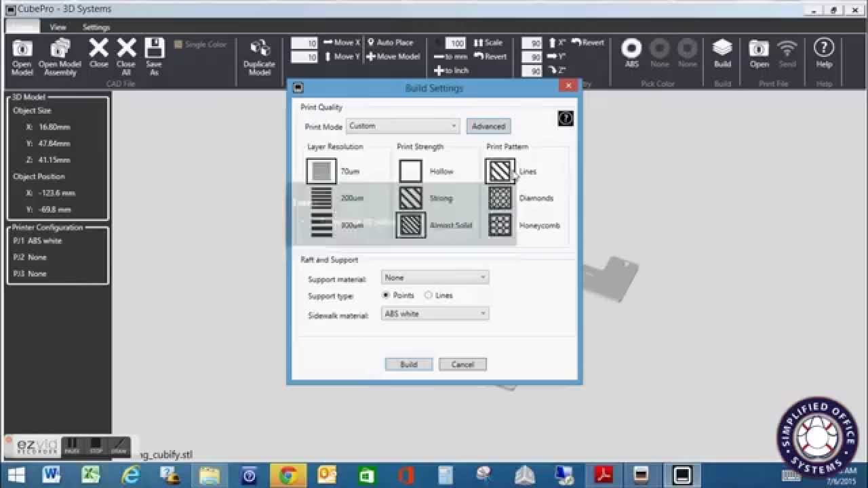
Task: Click the Move Y value field
Action: coord(304,57)
